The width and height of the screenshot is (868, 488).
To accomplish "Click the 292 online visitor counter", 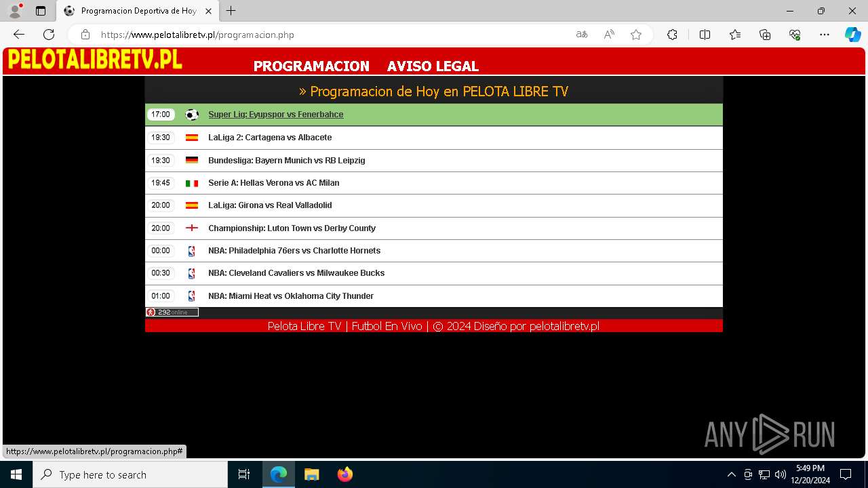I will click(172, 312).
